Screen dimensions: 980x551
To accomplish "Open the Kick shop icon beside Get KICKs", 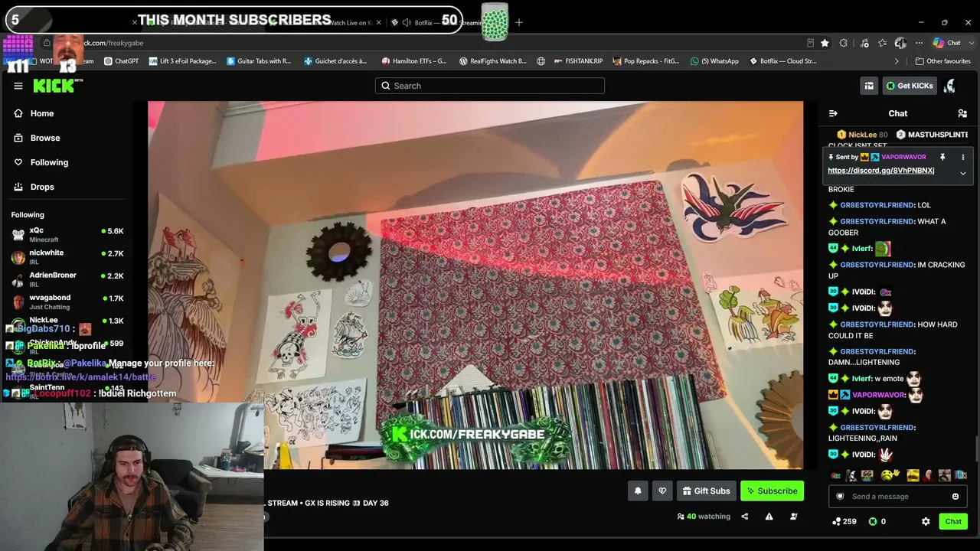I will click(x=869, y=86).
